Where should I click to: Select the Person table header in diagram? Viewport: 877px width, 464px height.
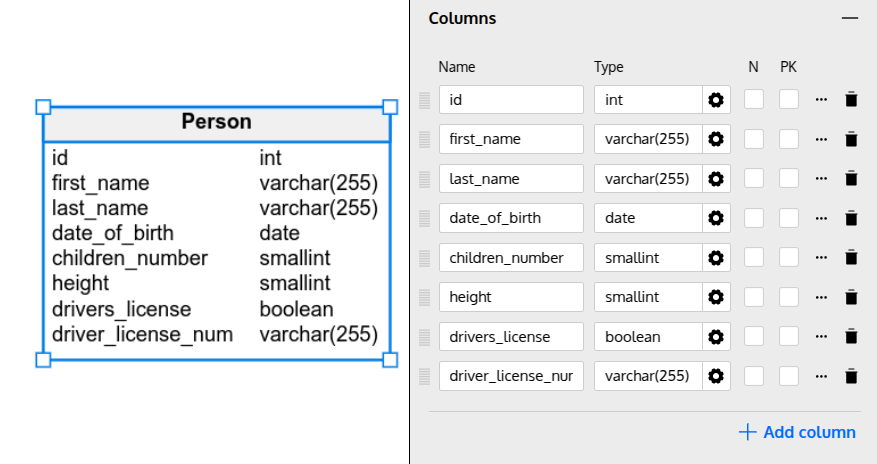pyautogui.click(x=216, y=123)
